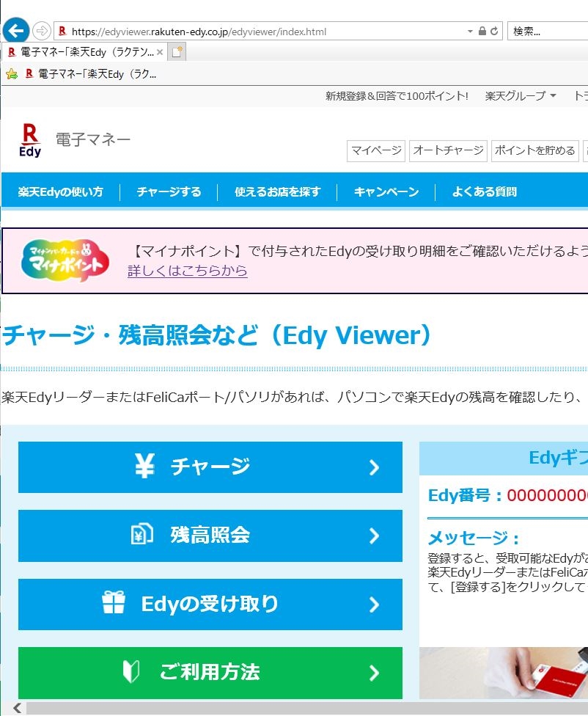The width and height of the screenshot is (588, 716).
Task: Open a new browser tab
Action: (x=177, y=52)
